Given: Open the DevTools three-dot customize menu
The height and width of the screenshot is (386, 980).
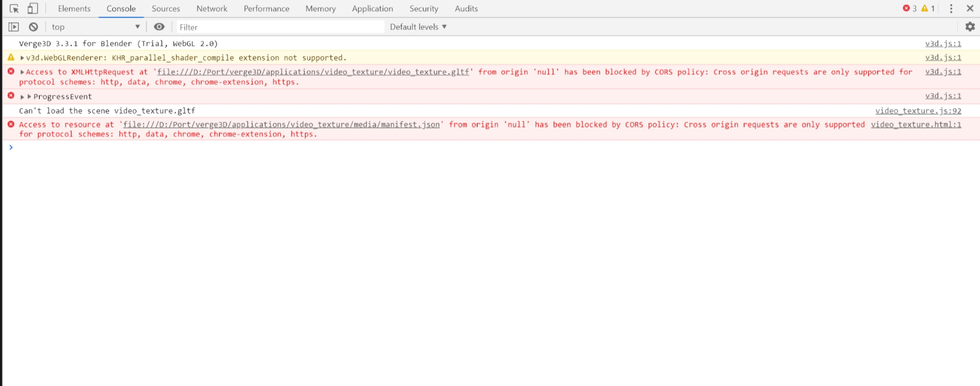Looking at the screenshot, I should [x=951, y=8].
